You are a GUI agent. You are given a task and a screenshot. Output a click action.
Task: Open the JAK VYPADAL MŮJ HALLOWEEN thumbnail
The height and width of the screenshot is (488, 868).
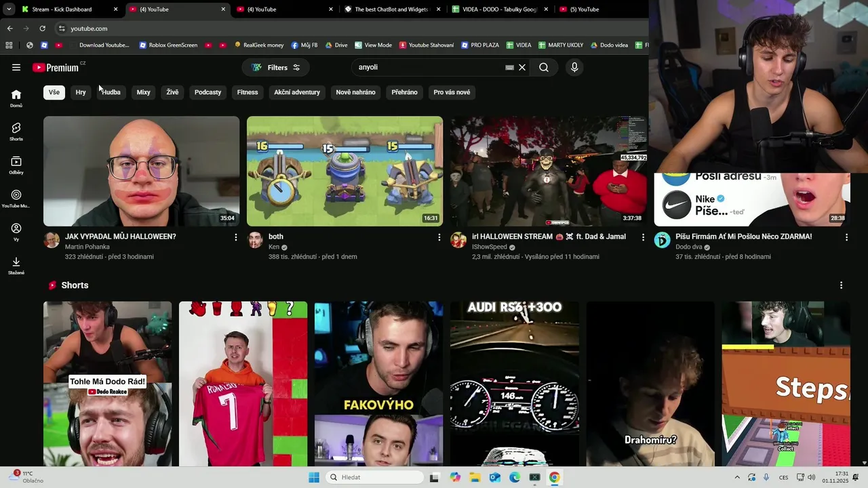click(x=141, y=171)
